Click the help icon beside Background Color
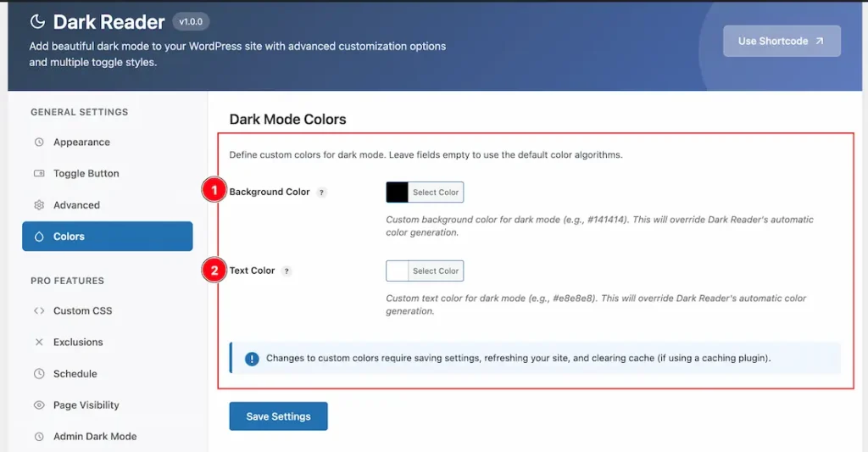 point(321,193)
